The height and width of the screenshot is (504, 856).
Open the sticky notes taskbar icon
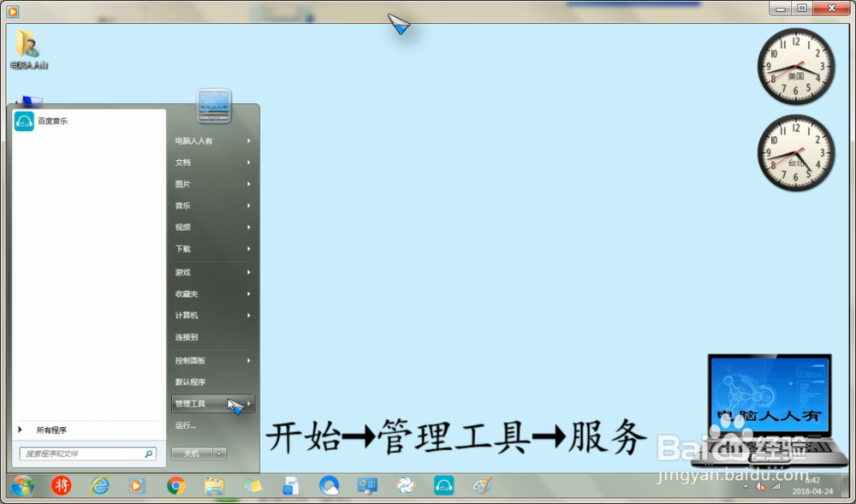pyautogui.click(x=253, y=485)
